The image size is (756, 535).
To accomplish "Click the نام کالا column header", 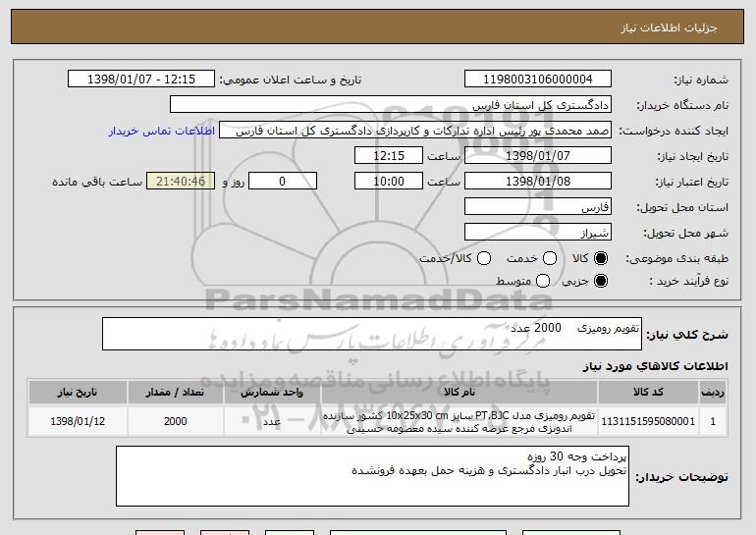I will [459, 393].
